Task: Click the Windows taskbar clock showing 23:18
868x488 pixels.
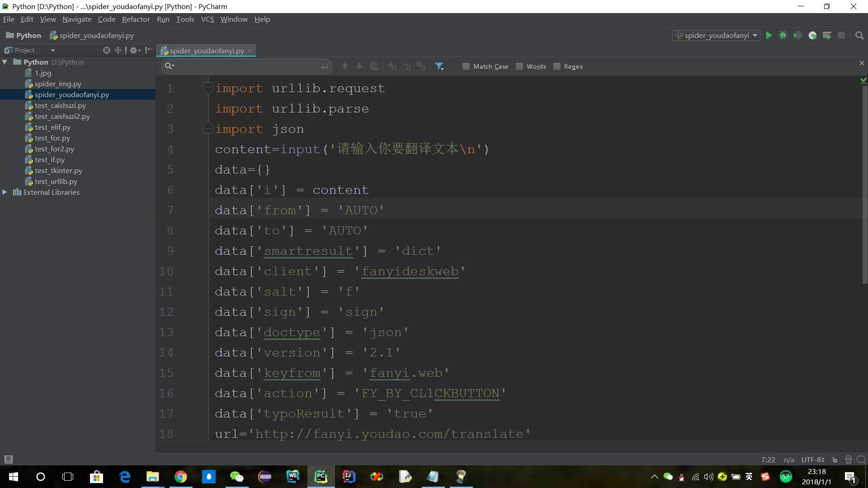Action: tap(816, 477)
